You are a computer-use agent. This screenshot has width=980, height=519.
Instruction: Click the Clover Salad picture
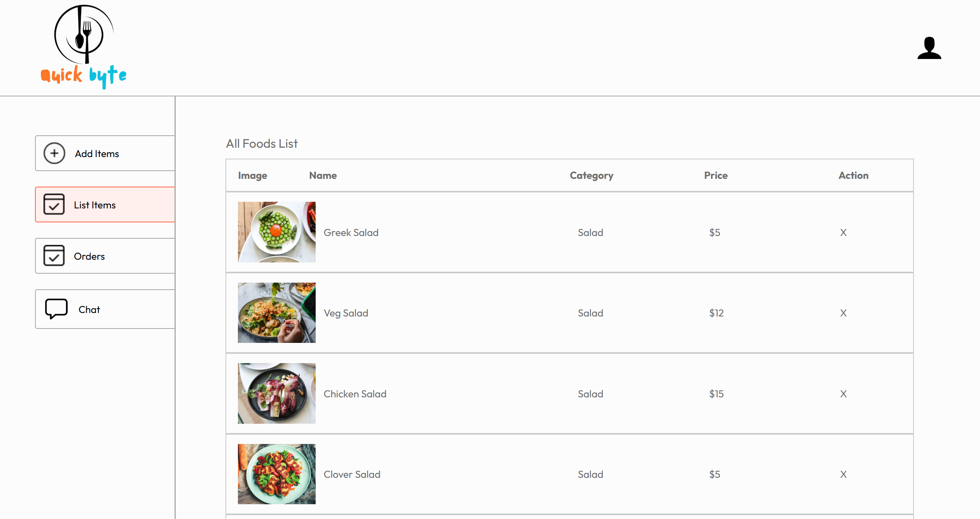[x=277, y=474]
